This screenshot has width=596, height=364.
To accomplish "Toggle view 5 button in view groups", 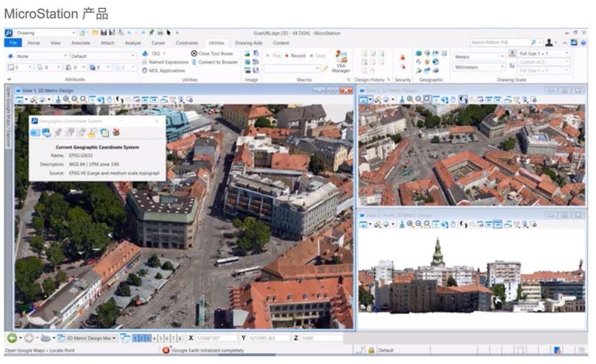I will [x=161, y=338].
